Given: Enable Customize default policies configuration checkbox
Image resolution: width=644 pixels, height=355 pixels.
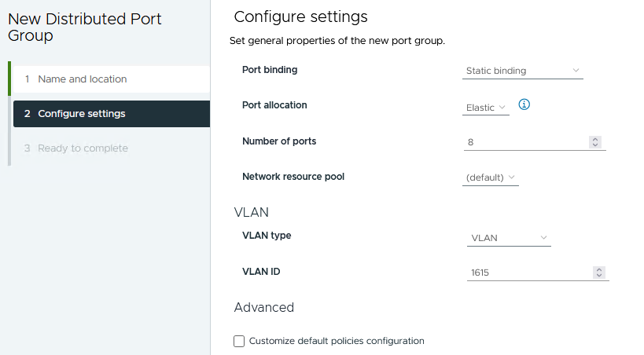Looking at the screenshot, I should point(240,341).
